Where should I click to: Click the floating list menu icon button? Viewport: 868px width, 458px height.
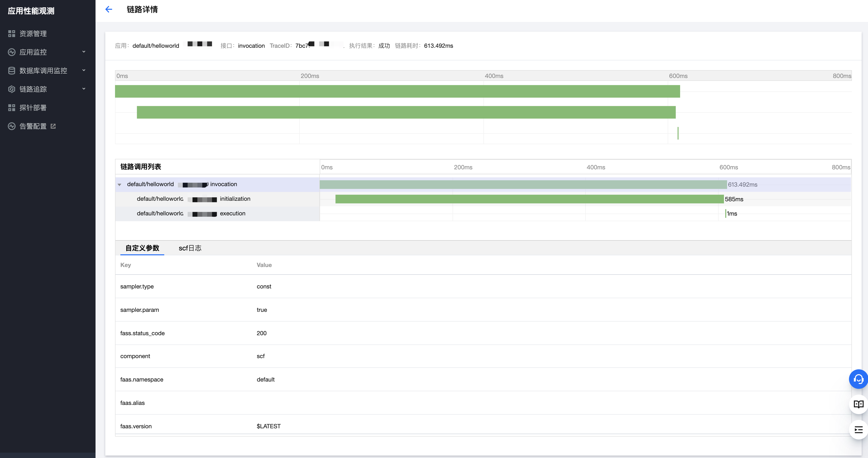coord(858,430)
